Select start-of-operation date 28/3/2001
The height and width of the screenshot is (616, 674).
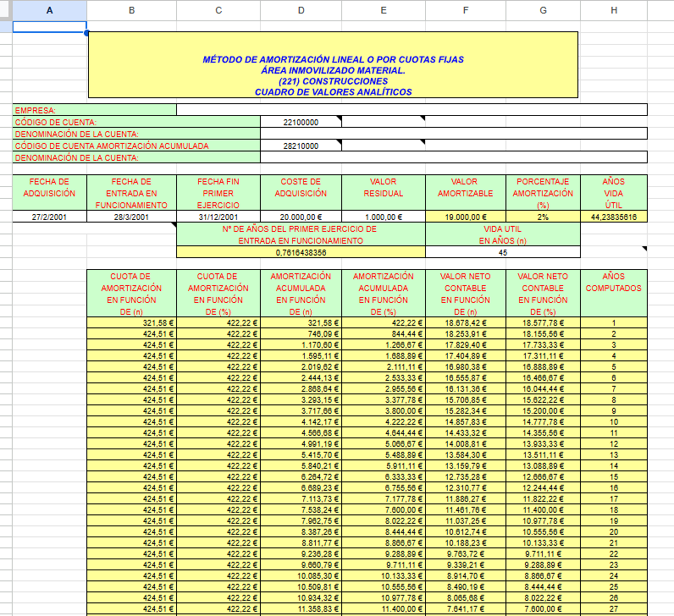[131, 217]
